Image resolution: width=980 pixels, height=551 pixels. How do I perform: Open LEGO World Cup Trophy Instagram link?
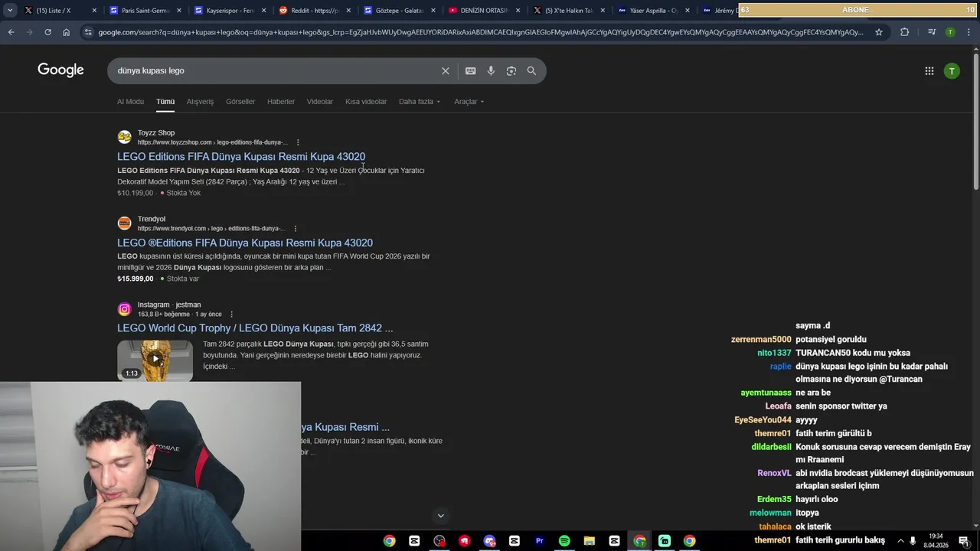[x=255, y=328]
